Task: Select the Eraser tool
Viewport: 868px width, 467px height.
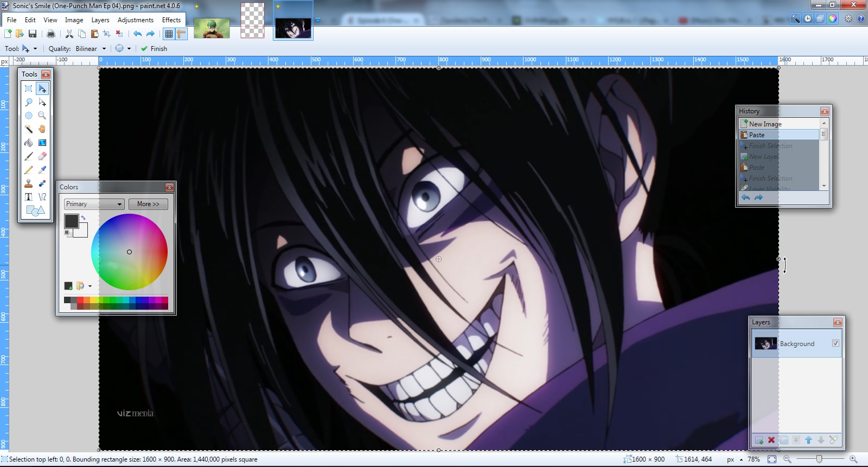Action: click(x=42, y=156)
